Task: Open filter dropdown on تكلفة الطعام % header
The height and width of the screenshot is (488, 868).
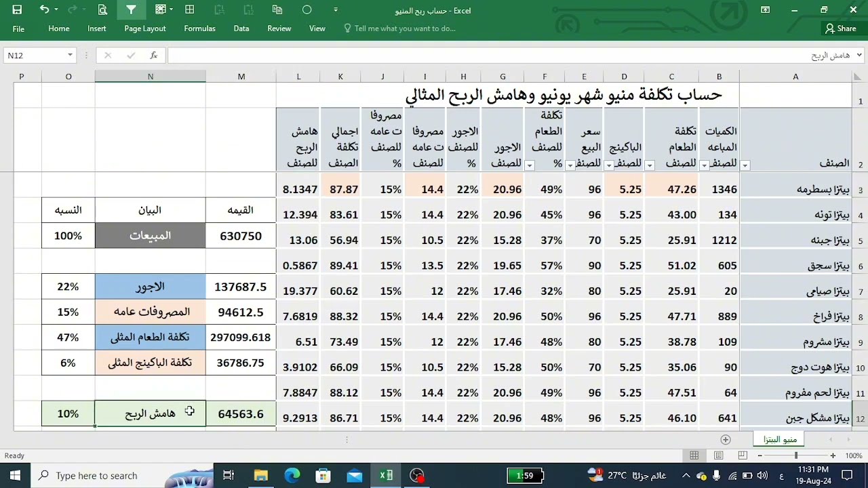Action: click(x=529, y=165)
